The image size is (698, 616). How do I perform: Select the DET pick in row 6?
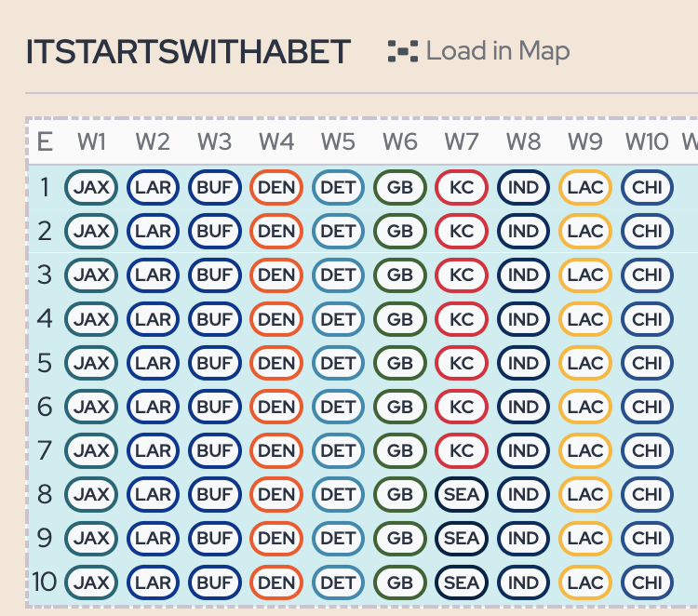[x=338, y=407]
